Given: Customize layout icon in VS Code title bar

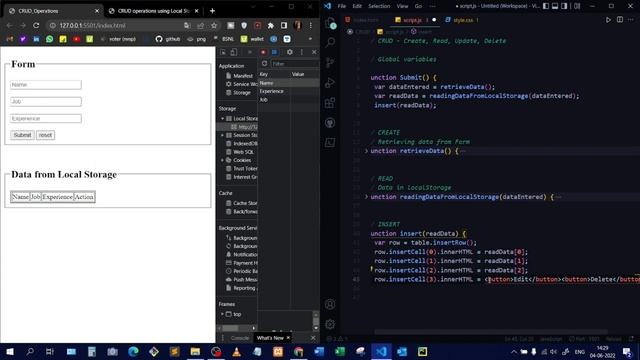Looking at the screenshot, I should [577, 6].
